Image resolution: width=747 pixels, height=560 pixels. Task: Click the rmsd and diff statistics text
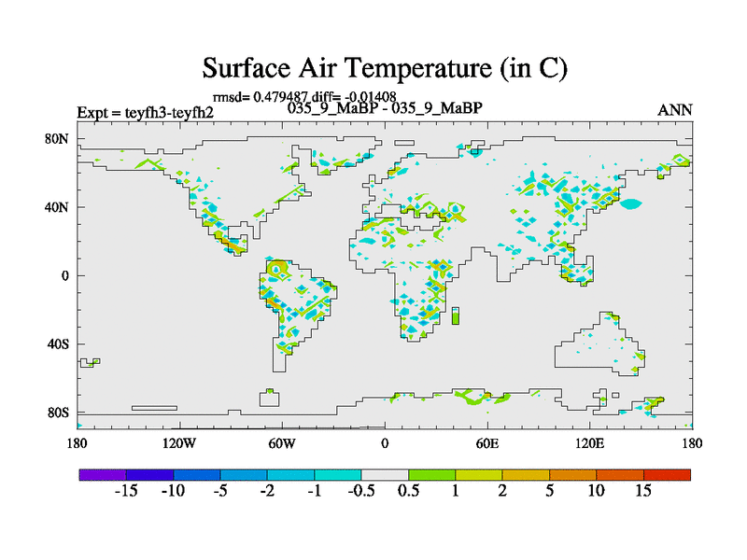coord(305,95)
